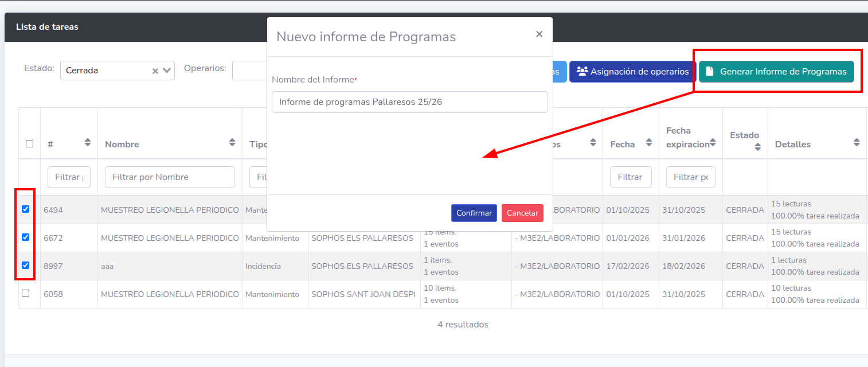Viewport: 868px width, 367px height.
Task: Sort the table by the # column
Action: (88, 142)
